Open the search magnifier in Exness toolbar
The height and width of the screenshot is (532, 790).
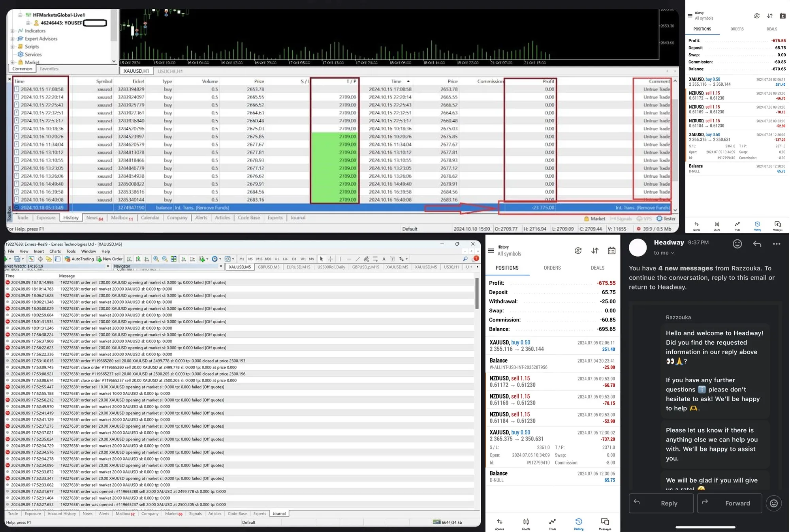tap(465, 259)
